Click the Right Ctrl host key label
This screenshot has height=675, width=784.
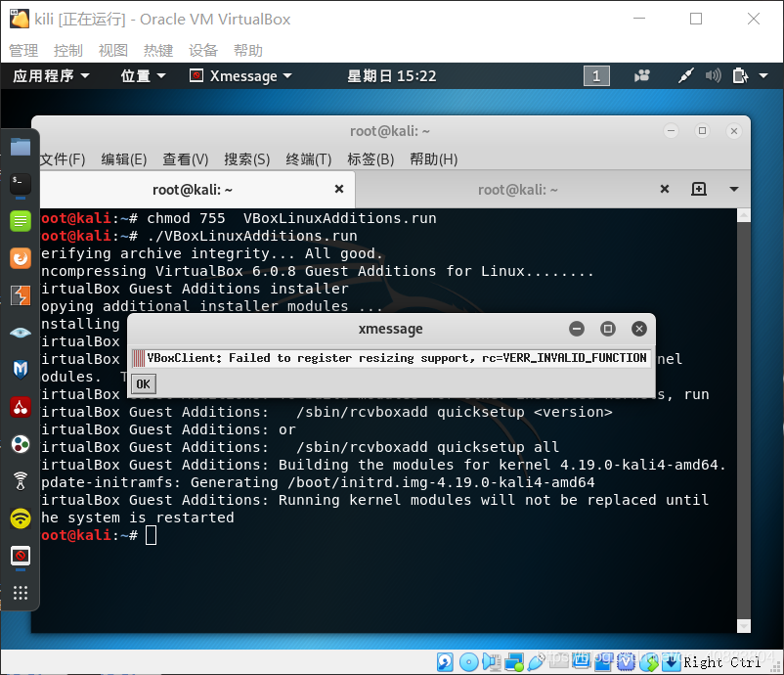point(722,662)
